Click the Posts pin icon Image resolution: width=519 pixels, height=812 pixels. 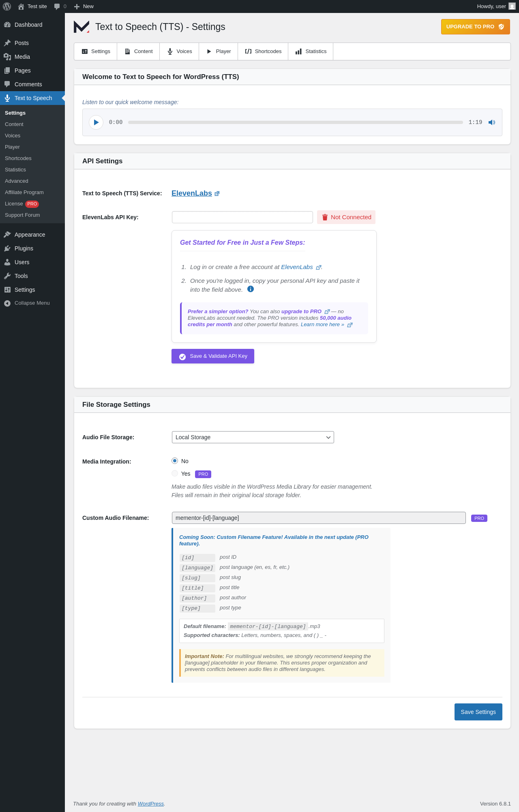pyautogui.click(x=7, y=43)
